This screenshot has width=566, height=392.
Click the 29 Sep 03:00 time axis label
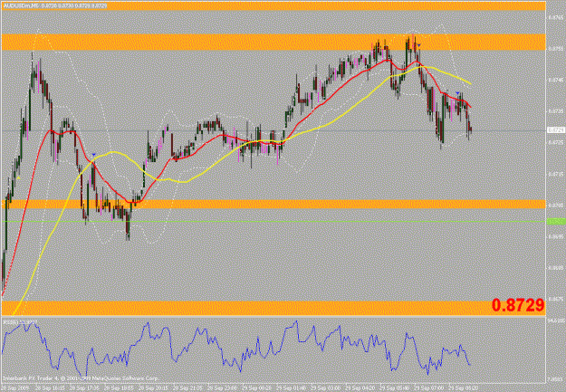coord(326,388)
